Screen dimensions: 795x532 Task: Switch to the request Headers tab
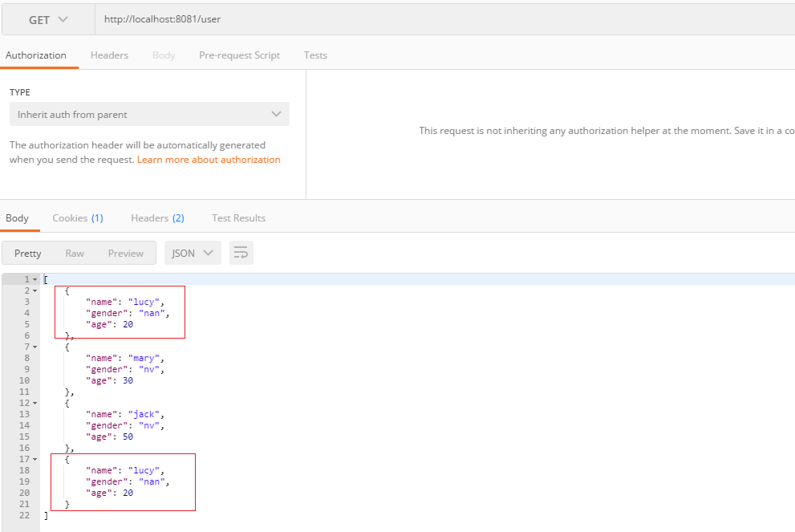(109, 55)
